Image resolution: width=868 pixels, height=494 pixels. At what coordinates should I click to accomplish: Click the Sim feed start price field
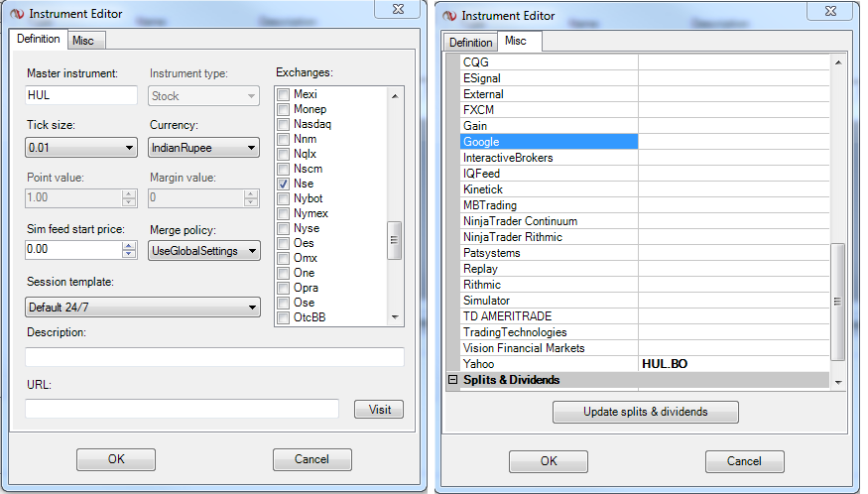tap(73, 249)
